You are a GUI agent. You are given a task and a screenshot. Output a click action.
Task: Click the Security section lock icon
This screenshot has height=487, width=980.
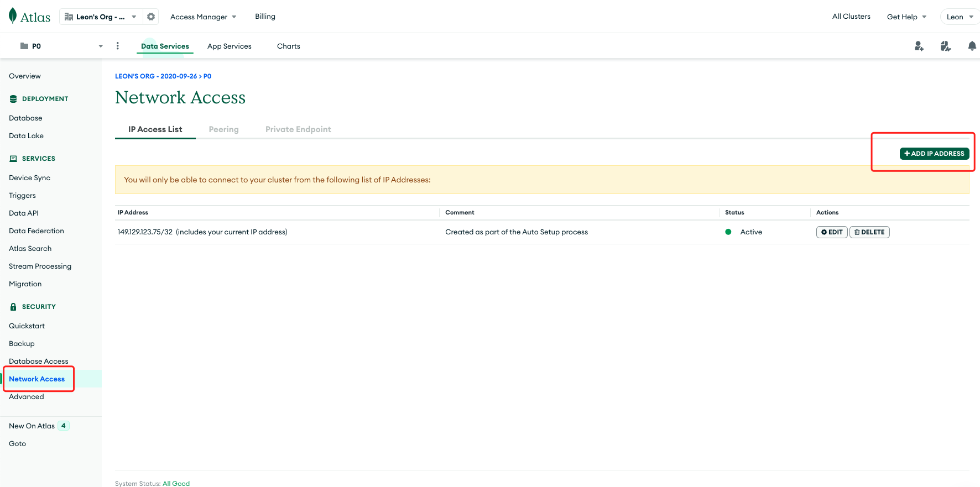pos(13,307)
